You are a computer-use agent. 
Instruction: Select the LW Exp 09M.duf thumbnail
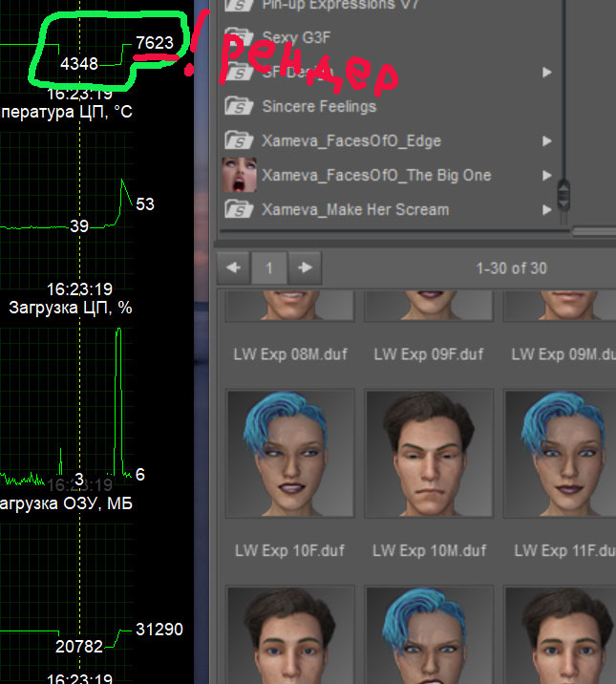pos(561,307)
